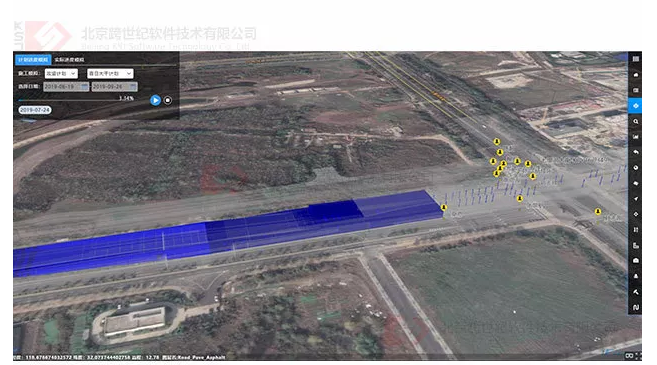
Task: Click the 3.34% progress percentage text
Action: (x=126, y=98)
